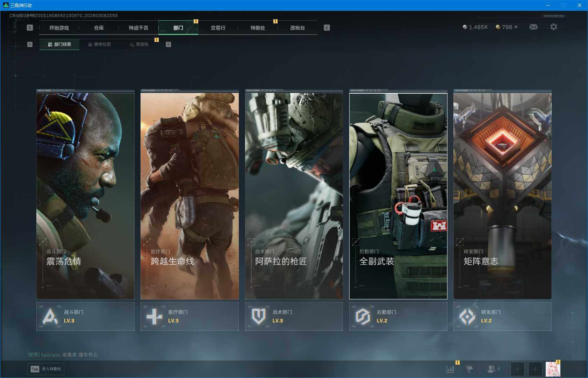Open the mail envelope icon

[x=533, y=27]
